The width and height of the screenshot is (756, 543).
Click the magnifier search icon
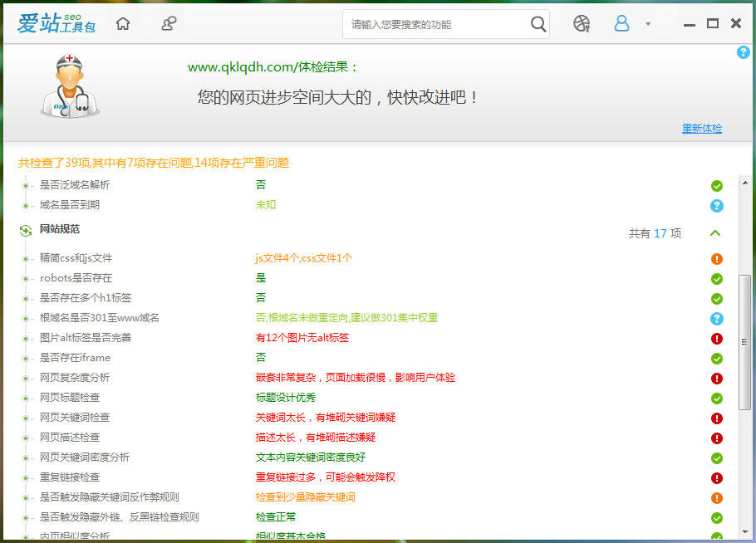pos(538,24)
